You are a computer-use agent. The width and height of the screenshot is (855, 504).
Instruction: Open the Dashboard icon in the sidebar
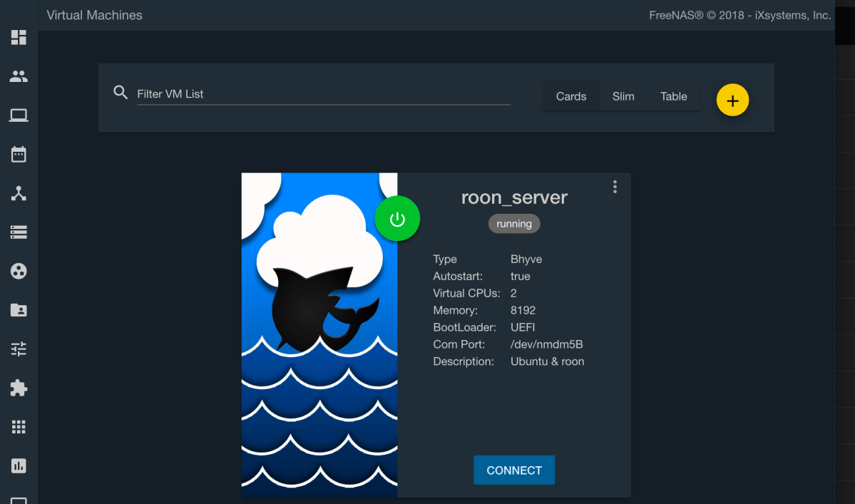19,38
